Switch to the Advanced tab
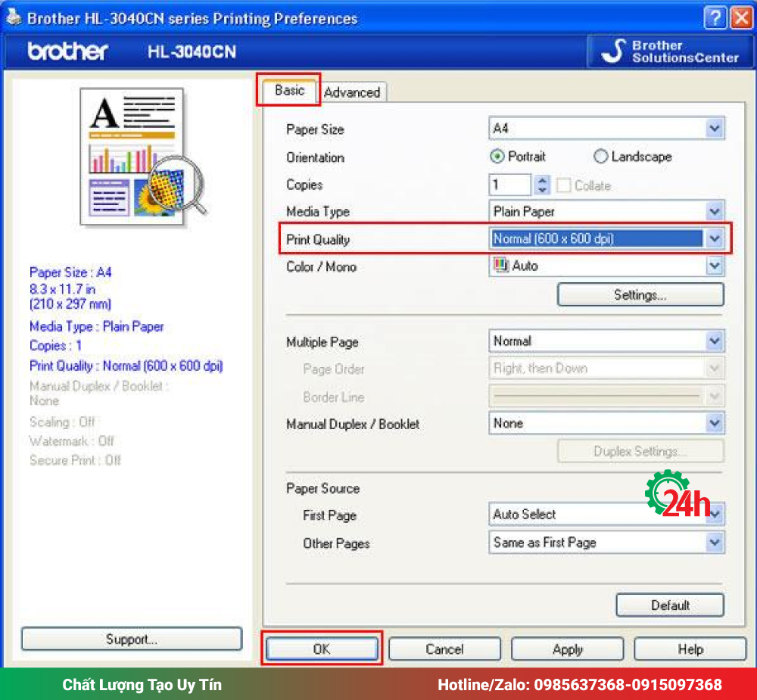This screenshot has width=757, height=700. point(352,92)
